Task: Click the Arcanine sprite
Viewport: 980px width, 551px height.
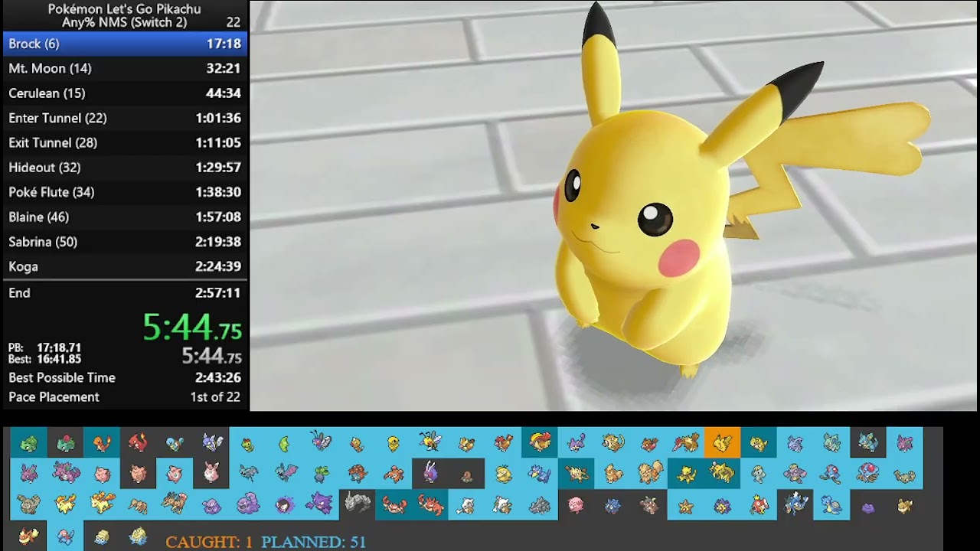Action: pyautogui.click(x=649, y=474)
